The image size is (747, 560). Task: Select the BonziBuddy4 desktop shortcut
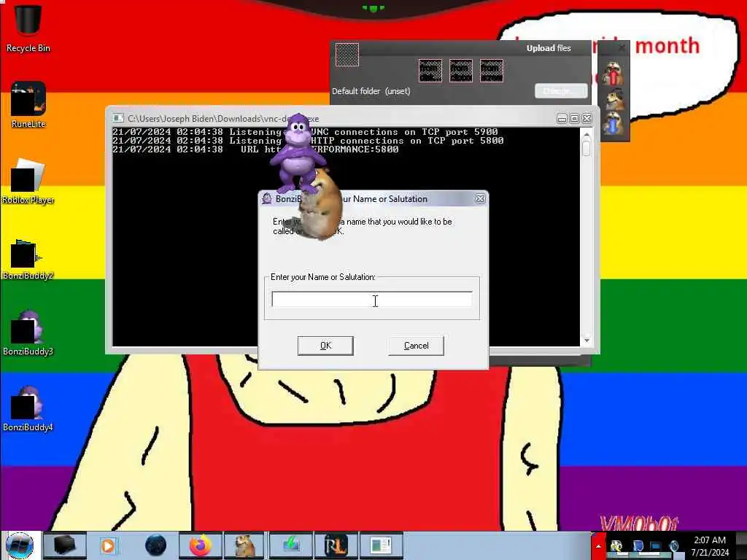tap(28, 408)
